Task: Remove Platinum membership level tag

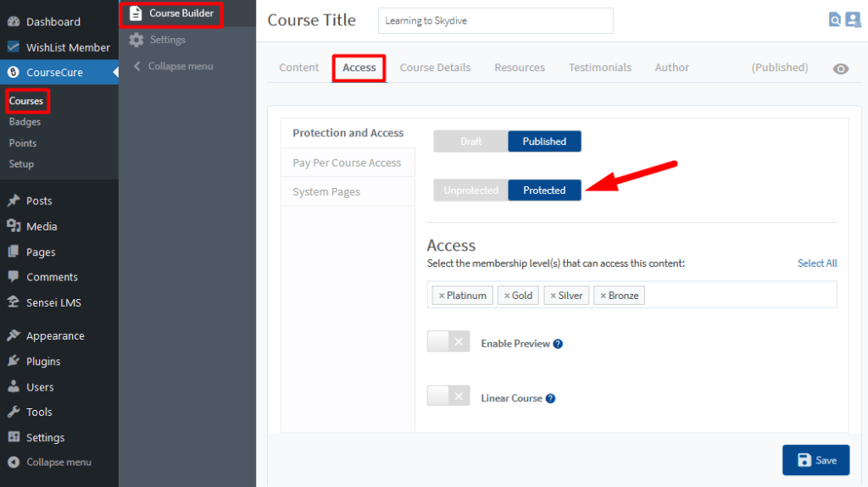Action: (x=441, y=296)
